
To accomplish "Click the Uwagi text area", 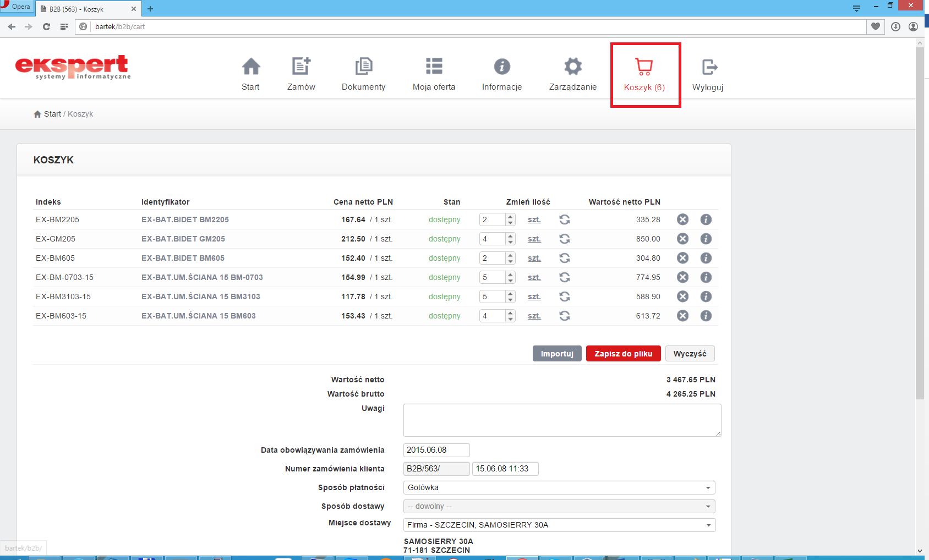I will click(x=562, y=420).
